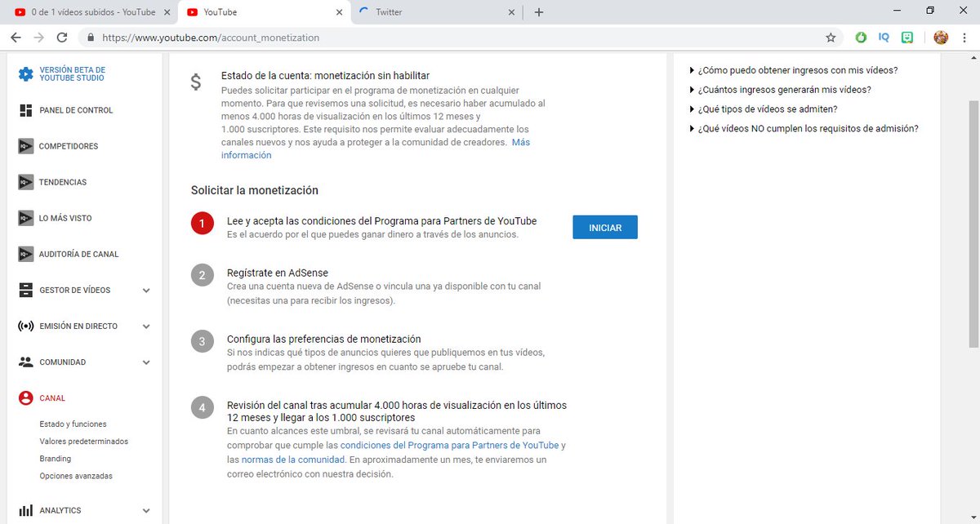Screen dimensions: 980x524
Task: Click the blue IQ extension icon
Action: pos(884,38)
